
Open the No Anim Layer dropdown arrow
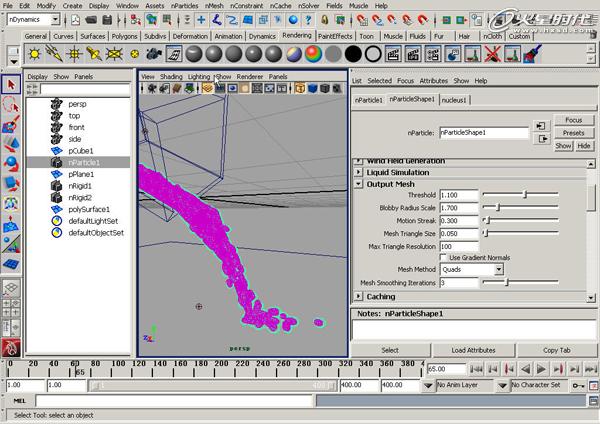coord(428,385)
